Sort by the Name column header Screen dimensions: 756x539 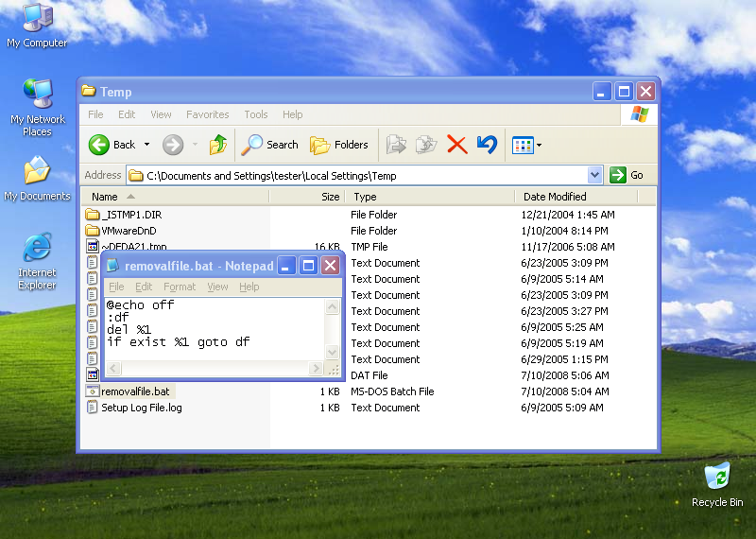click(x=175, y=197)
